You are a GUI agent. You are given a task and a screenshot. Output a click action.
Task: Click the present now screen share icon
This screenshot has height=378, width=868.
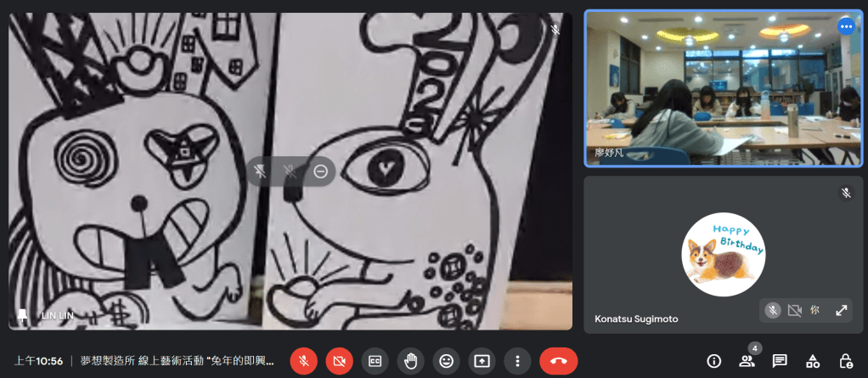(482, 361)
